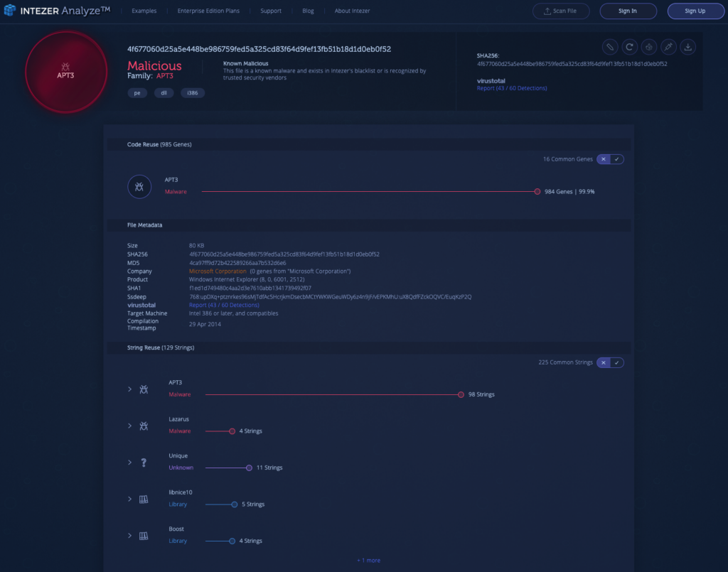Go to the Blog page
Screen dimensions: 728x572
click(307, 11)
